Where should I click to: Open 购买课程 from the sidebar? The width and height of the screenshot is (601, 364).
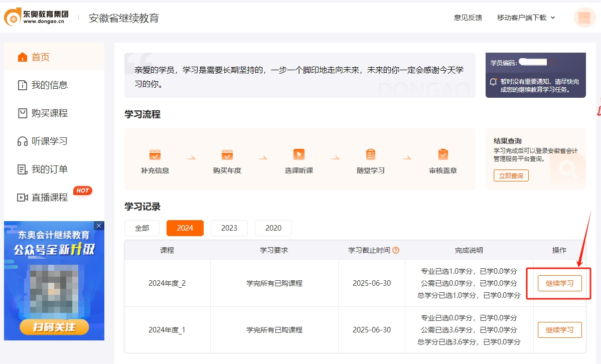[x=49, y=113]
